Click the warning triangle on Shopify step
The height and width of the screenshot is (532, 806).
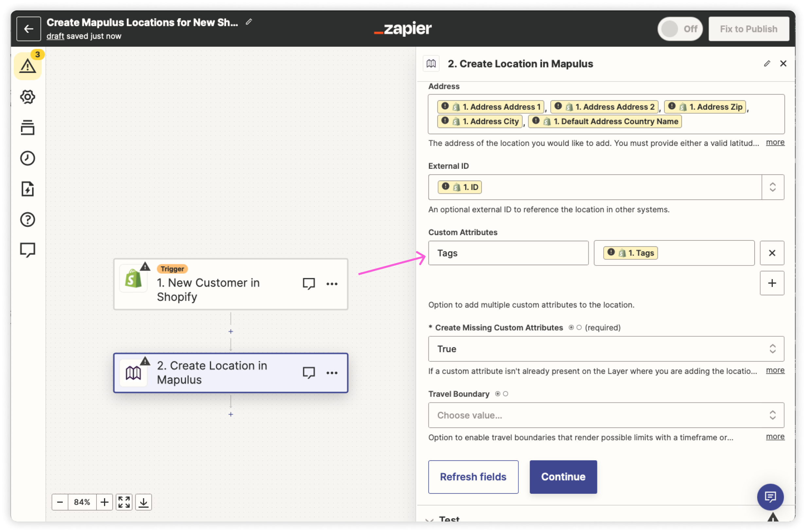coord(145,267)
